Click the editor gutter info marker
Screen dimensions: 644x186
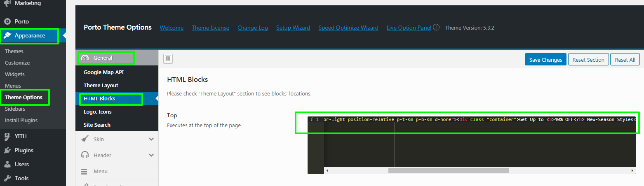pyautogui.click(x=312, y=119)
